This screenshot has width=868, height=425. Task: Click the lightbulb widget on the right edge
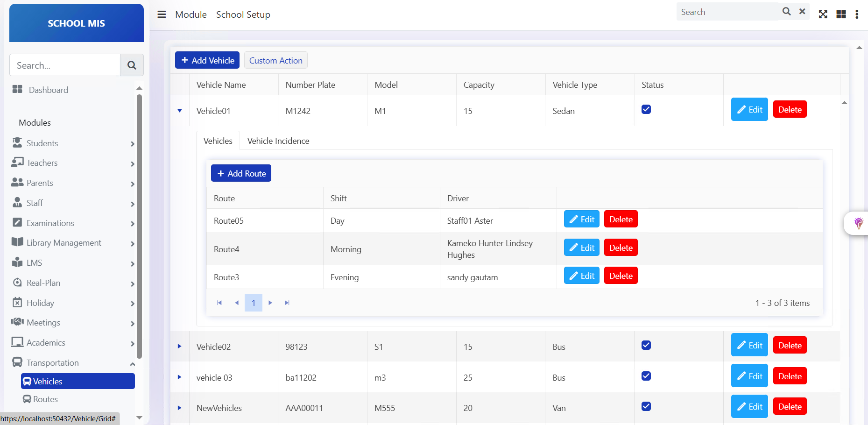[858, 223]
